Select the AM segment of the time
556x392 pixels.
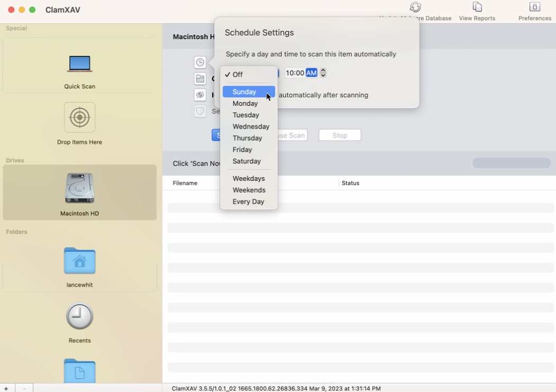pyautogui.click(x=312, y=73)
